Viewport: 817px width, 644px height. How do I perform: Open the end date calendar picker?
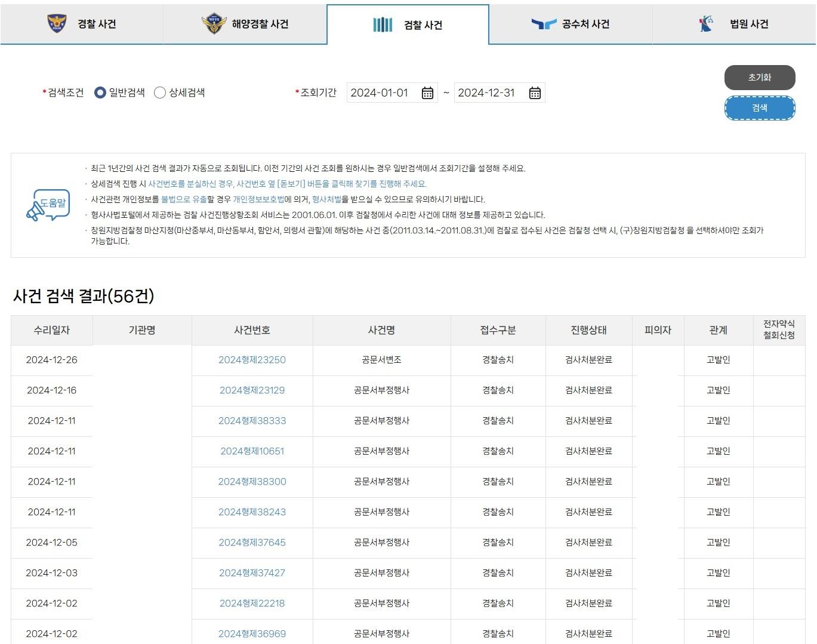535,93
